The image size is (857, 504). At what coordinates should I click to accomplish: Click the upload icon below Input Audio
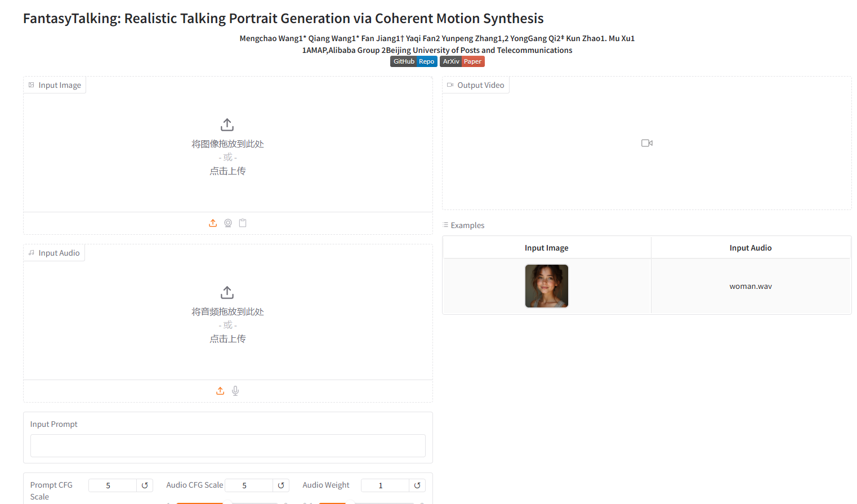coord(220,391)
